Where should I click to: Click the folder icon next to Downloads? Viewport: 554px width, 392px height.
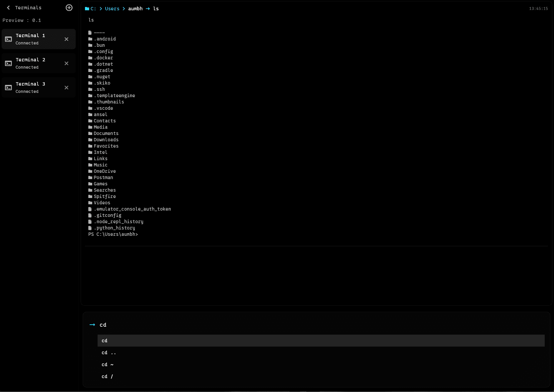pos(90,140)
